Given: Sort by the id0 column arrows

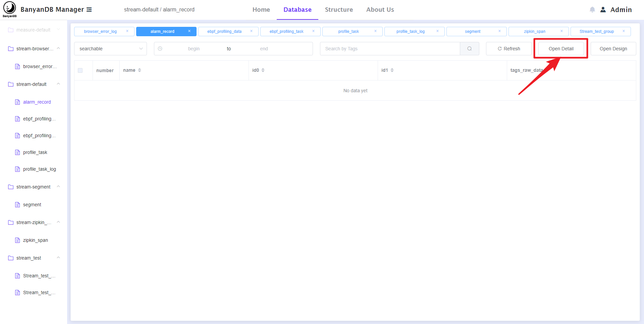Looking at the screenshot, I should coord(263,70).
